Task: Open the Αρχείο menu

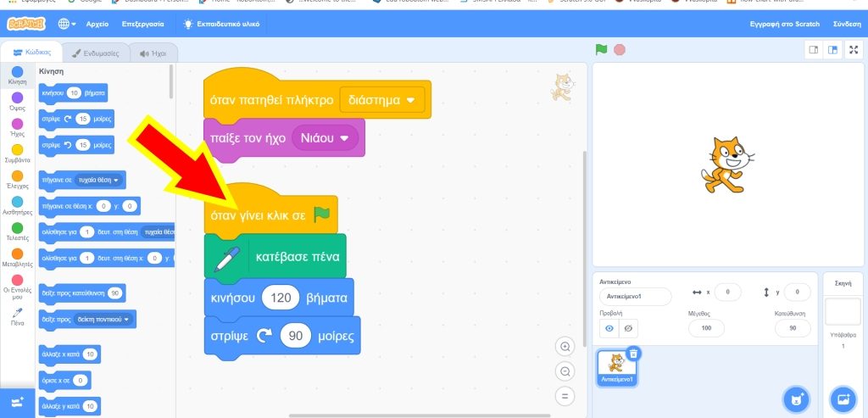Action: pos(97,24)
